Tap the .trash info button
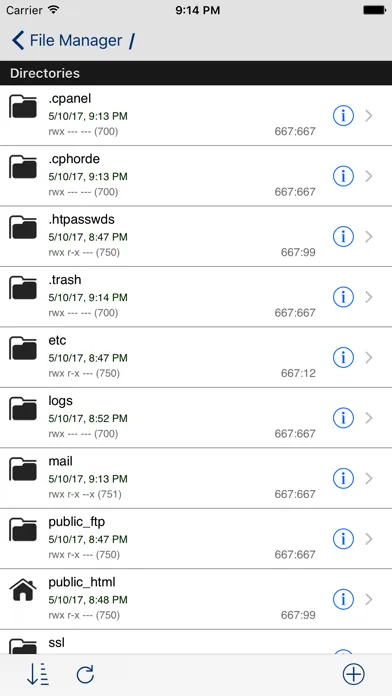The width and height of the screenshot is (392, 696). [x=343, y=297]
